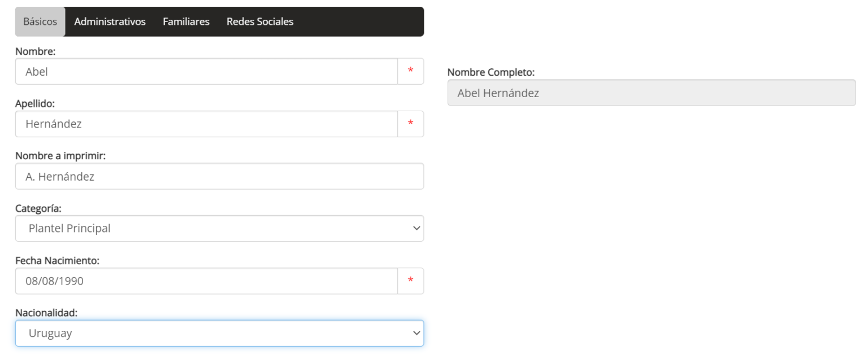
Task: Click the Nombre field containing Abel
Action: (x=206, y=71)
